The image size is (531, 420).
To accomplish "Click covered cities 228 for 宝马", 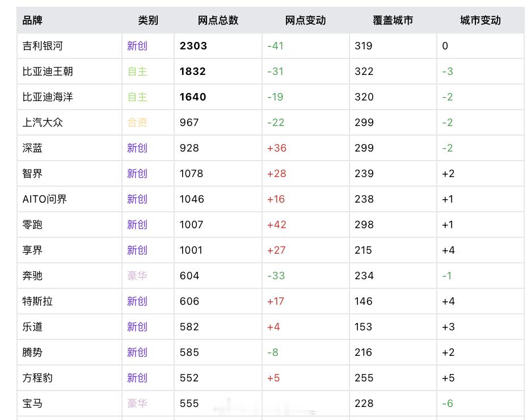I will tap(364, 404).
